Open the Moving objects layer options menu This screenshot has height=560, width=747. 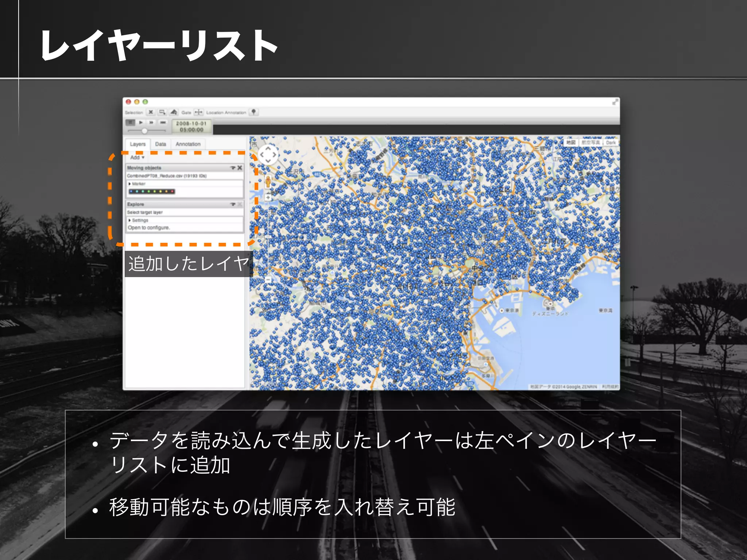(232, 168)
